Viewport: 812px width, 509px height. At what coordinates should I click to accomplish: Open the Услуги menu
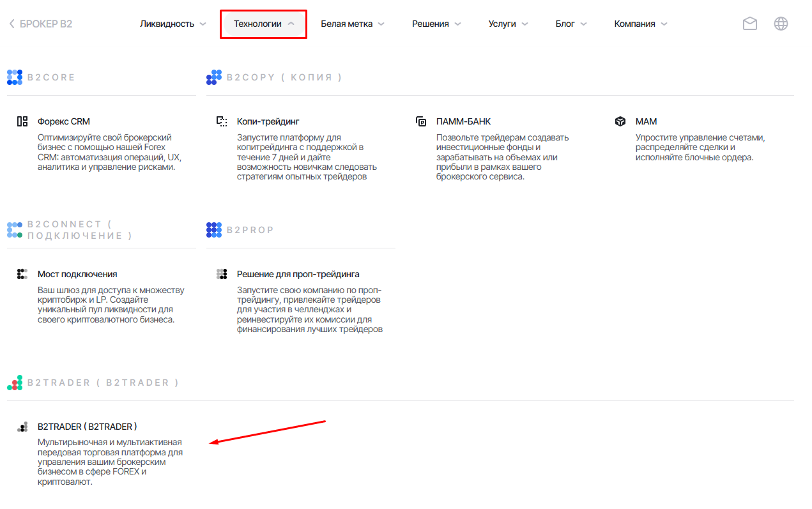[x=509, y=24]
